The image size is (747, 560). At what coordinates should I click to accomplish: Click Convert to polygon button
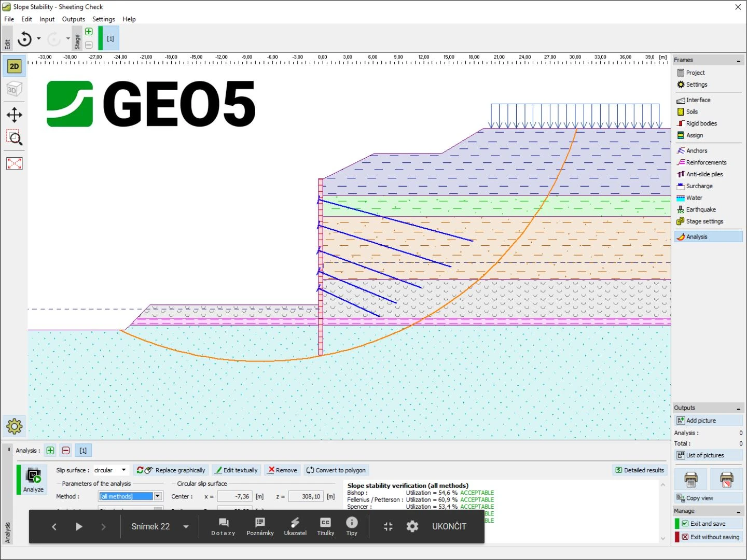pyautogui.click(x=336, y=470)
